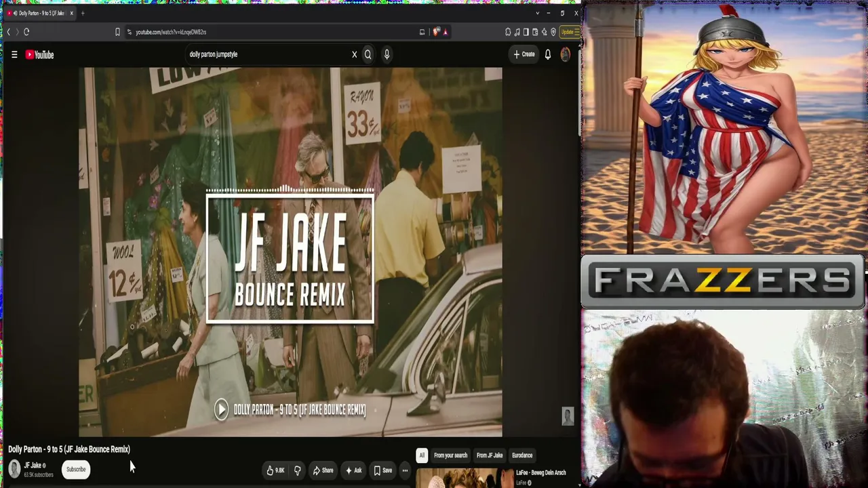868x488 pixels.
Task: Go back with the browser back arrow
Action: coord(8,32)
